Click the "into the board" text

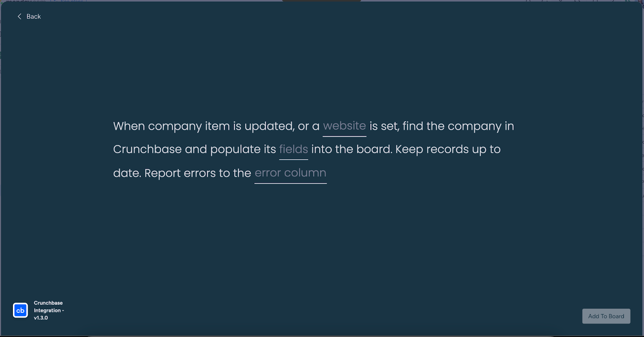pyautogui.click(x=351, y=150)
